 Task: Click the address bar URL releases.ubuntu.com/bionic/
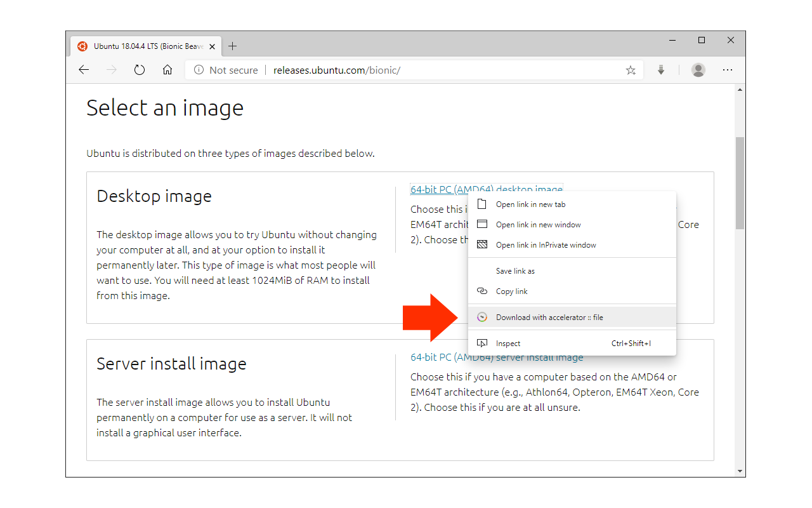point(337,70)
